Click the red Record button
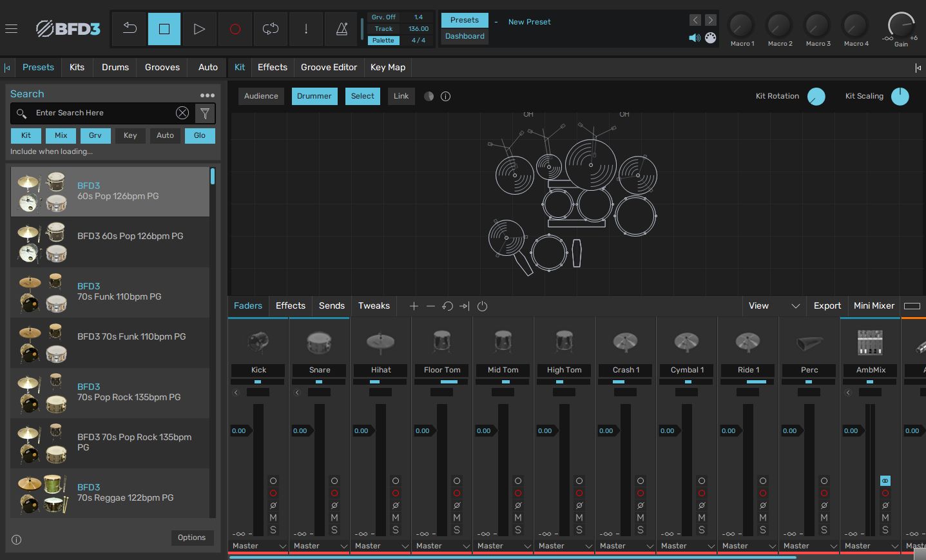This screenshot has width=926, height=560. click(235, 28)
